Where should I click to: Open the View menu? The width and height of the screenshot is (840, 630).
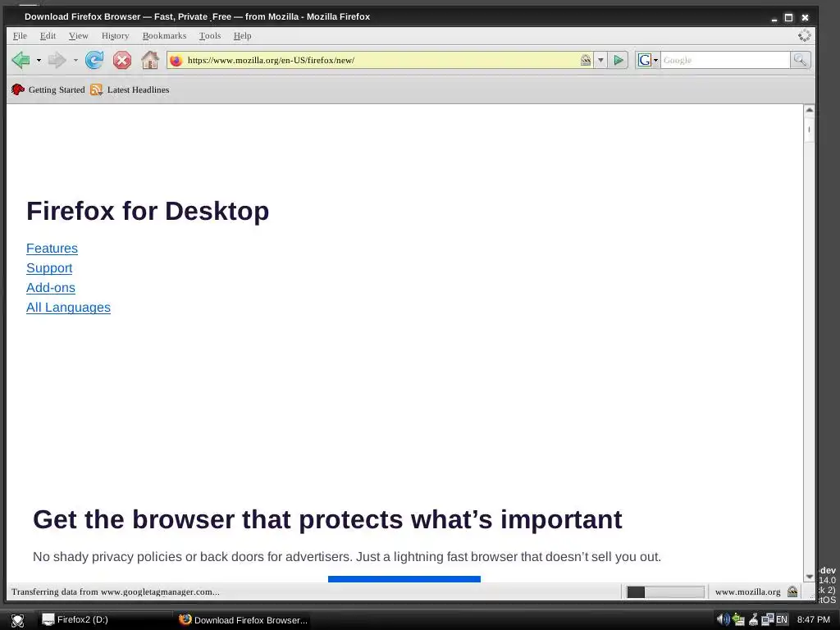[x=78, y=36]
